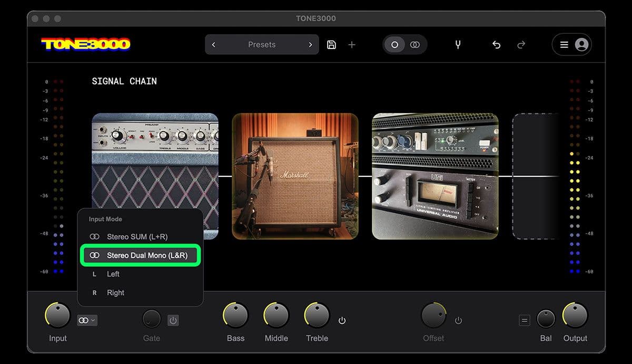Screen dimensions: 632x364
Task: Redo the last change
Action: pos(521,45)
